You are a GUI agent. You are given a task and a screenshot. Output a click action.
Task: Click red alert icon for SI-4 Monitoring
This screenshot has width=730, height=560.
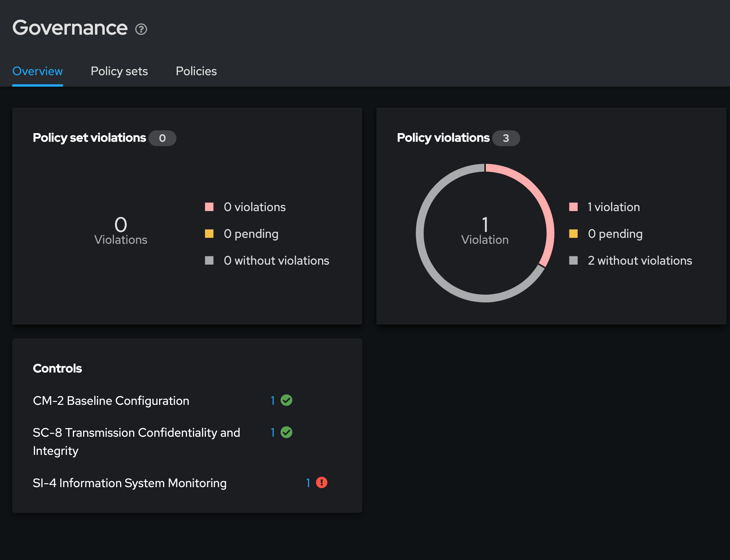click(x=322, y=482)
